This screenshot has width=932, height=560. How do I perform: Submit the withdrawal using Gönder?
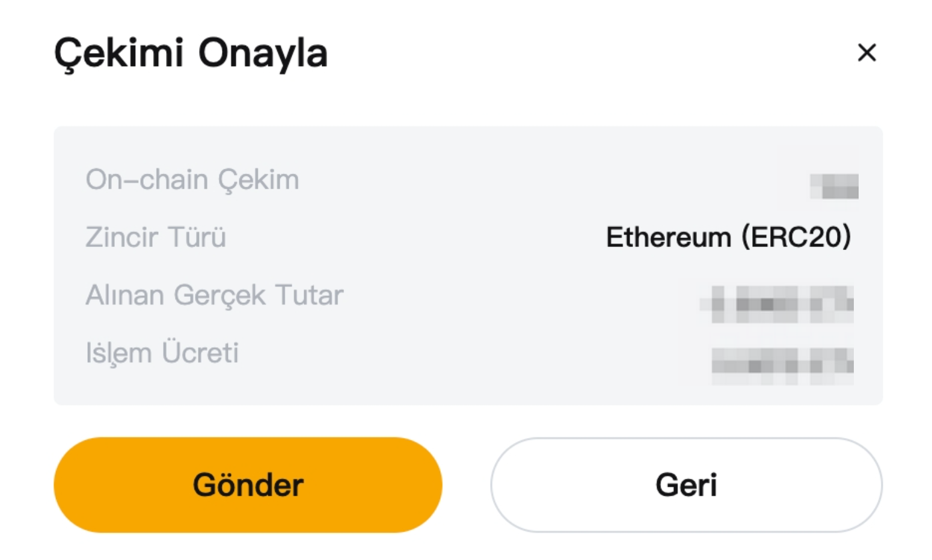[x=248, y=485]
